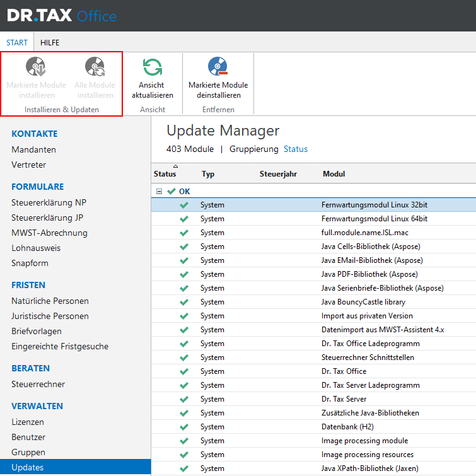Open the HILFE ribbon tab
Image resolution: width=476 pixels, height=476 pixels.
pyautogui.click(x=50, y=43)
